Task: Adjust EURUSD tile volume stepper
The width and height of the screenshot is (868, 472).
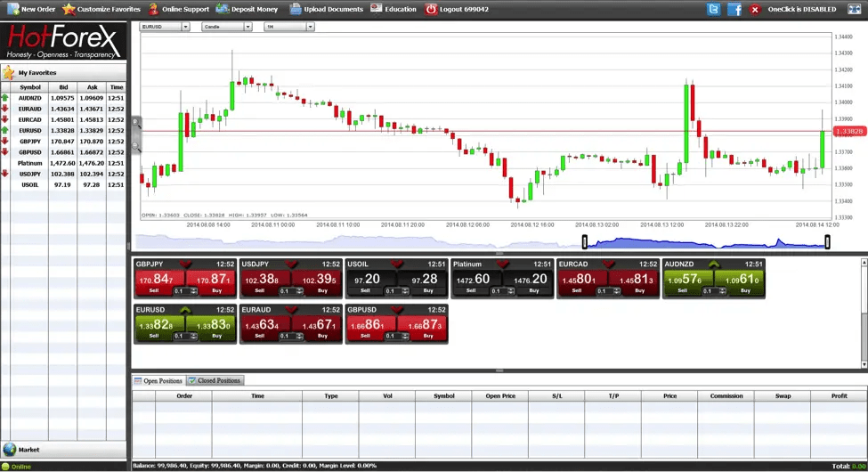Action: click(193, 336)
